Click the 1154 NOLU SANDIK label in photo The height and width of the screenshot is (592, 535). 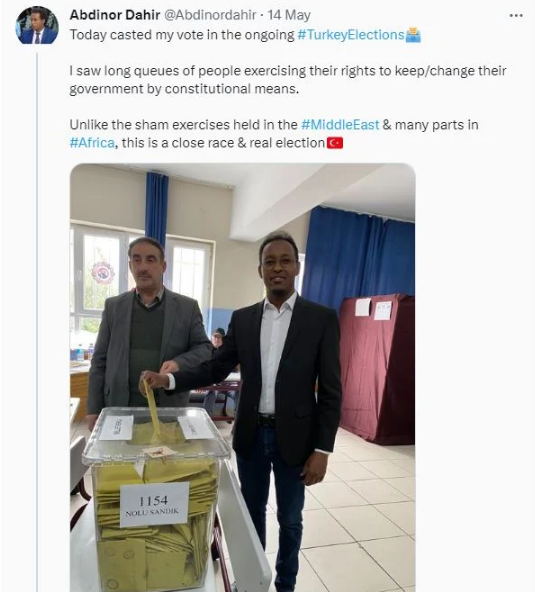[154, 505]
